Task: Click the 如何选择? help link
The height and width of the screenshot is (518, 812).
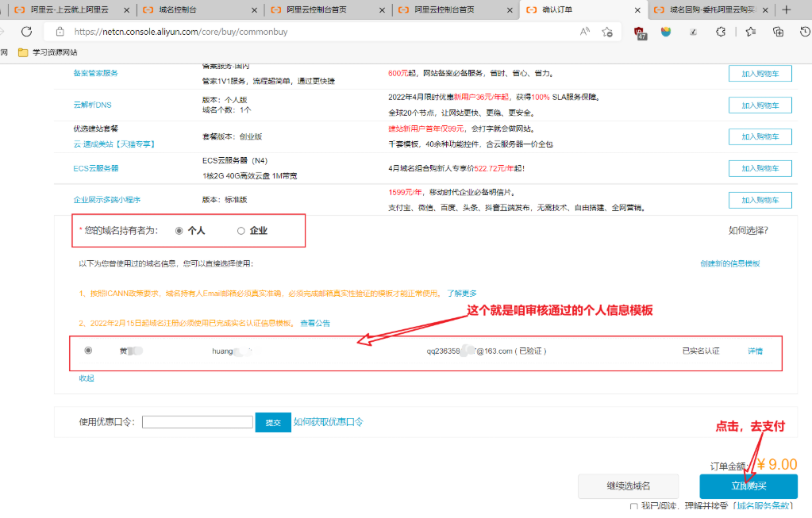Action: [749, 230]
